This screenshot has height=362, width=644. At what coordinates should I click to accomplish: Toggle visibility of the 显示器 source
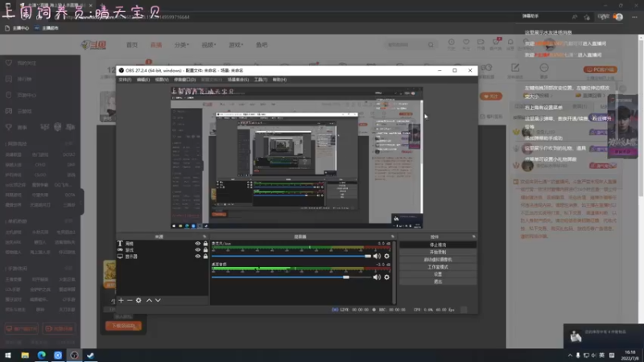[197, 256]
